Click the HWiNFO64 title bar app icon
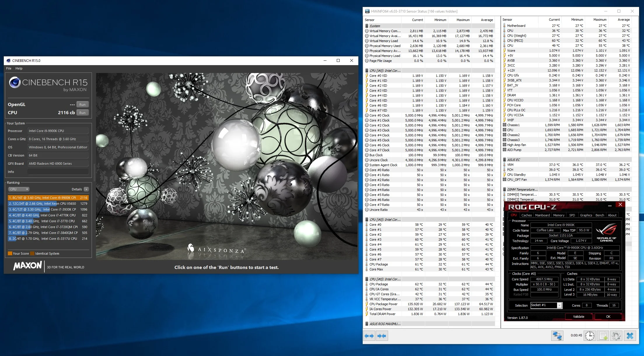The height and width of the screenshot is (356, 644). click(x=367, y=11)
